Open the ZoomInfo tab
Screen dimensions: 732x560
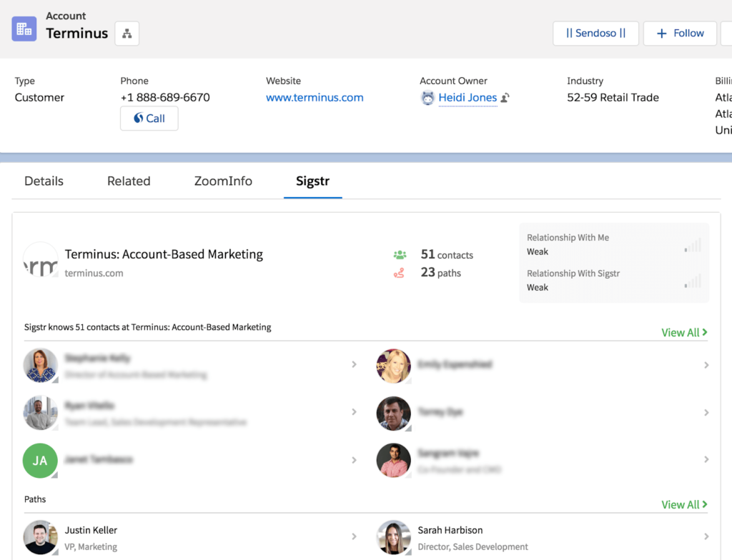tap(223, 181)
